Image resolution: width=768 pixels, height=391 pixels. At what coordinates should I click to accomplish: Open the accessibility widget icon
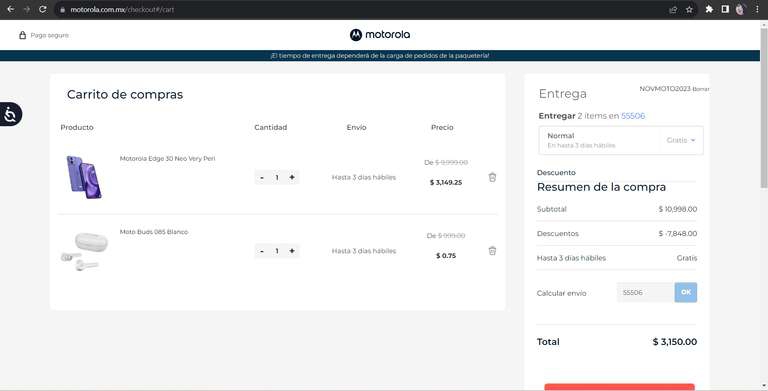[x=10, y=115]
